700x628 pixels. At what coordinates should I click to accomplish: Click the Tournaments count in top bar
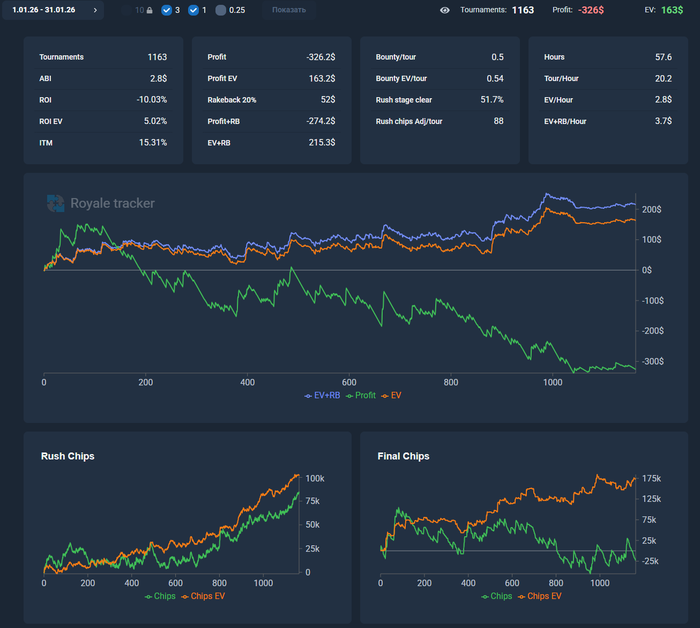click(522, 10)
